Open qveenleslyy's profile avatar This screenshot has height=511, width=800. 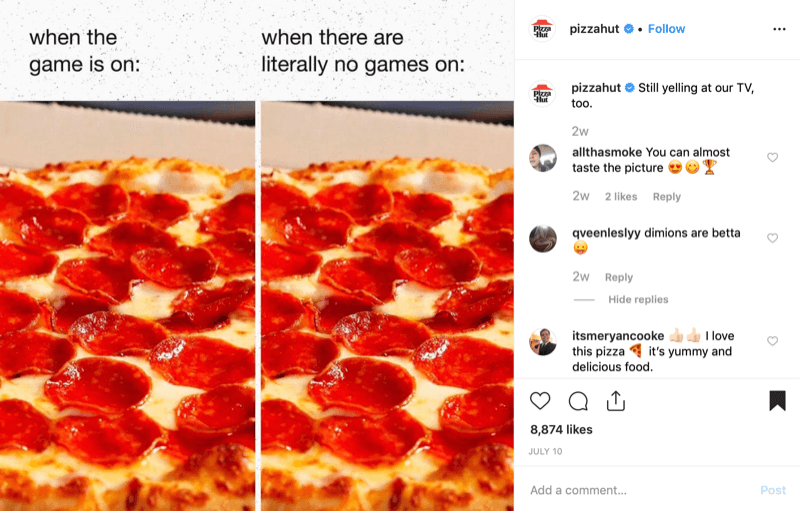coord(543,239)
